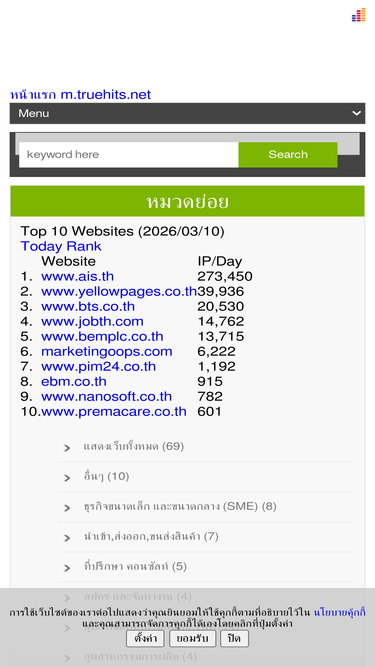
Task: Click the Truehits bar-chart logo icon
Action: pos(358,15)
